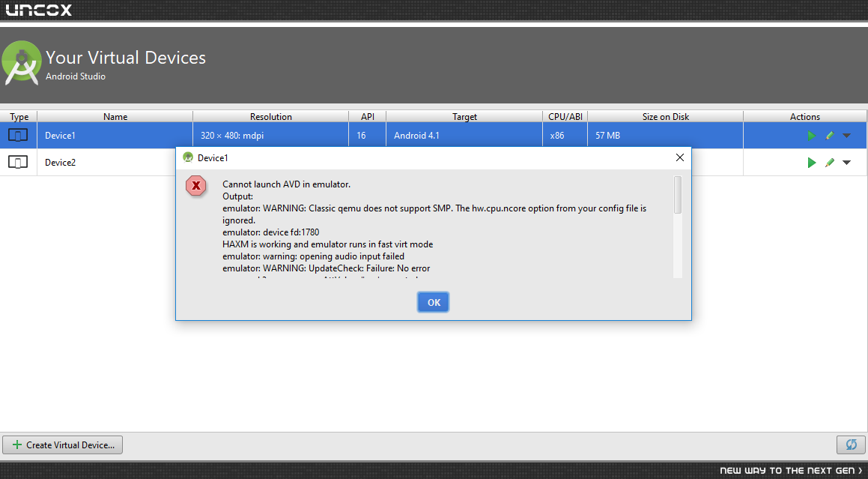Edit Device2 using the pencil icon
868x479 pixels.
(829, 163)
